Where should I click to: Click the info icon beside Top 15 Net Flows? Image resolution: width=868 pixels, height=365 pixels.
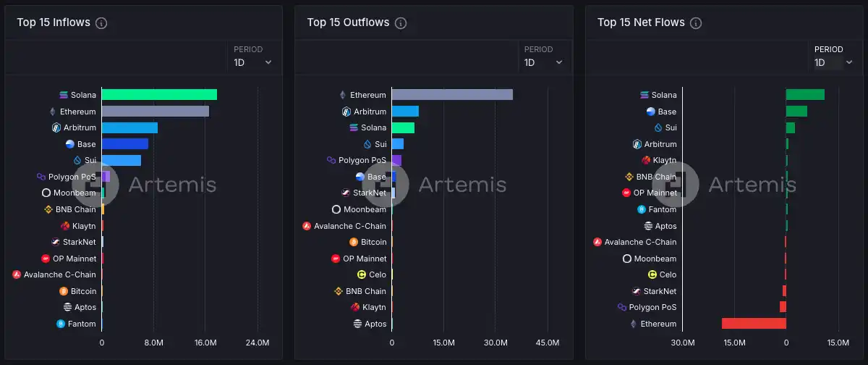pyautogui.click(x=696, y=23)
